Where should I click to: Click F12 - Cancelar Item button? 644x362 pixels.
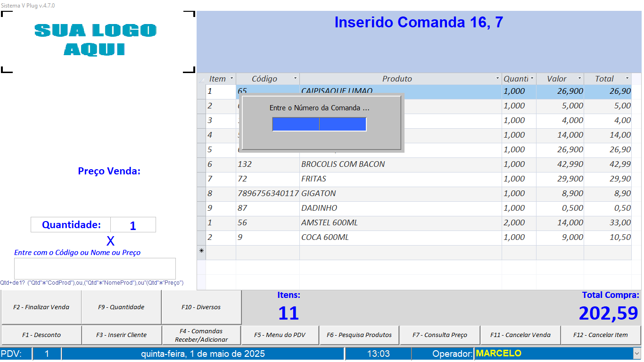(x=601, y=335)
